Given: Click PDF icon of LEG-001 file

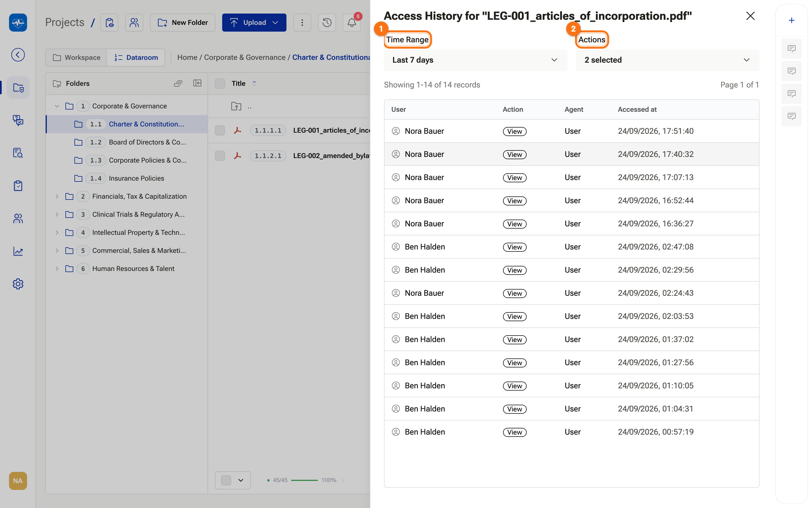Looking at the screenshot, I should point(238,130).
